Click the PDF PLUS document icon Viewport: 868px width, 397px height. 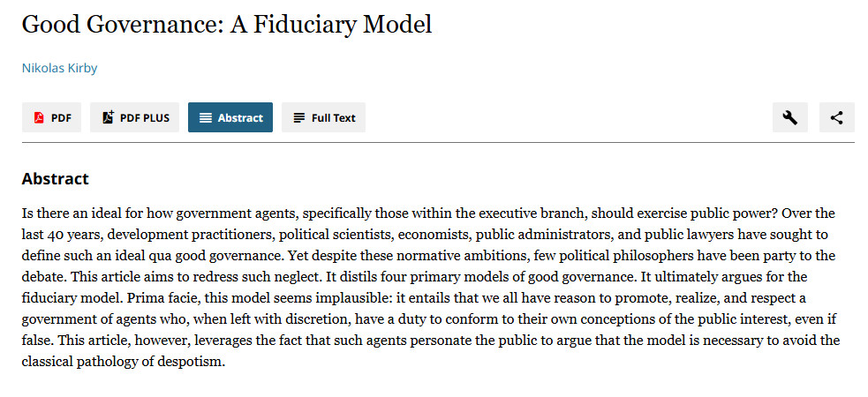tap(109, 117)
